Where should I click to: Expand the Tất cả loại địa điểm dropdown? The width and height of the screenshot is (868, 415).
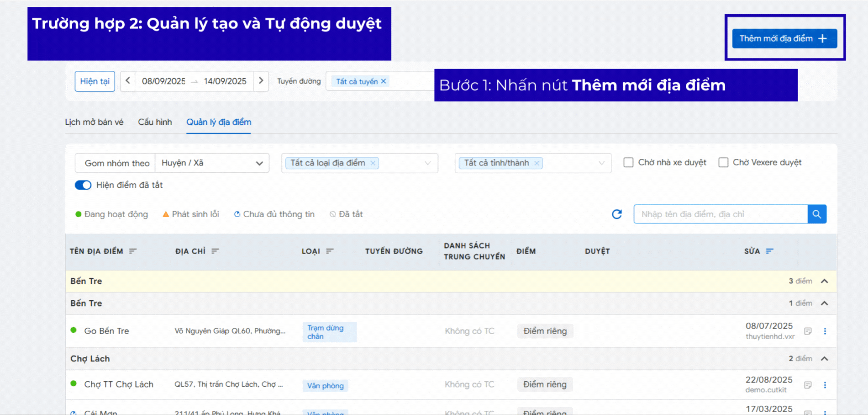(x=427, y=163)
